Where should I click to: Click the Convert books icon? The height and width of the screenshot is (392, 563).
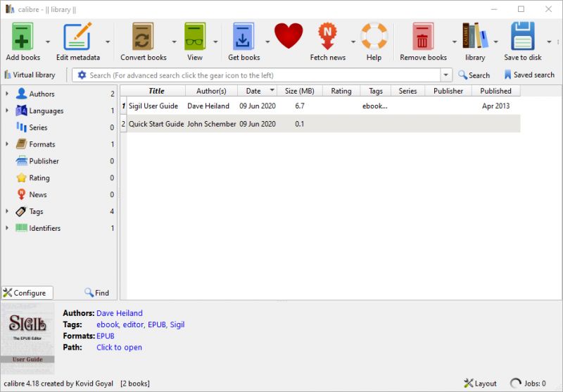click(143, 37)
